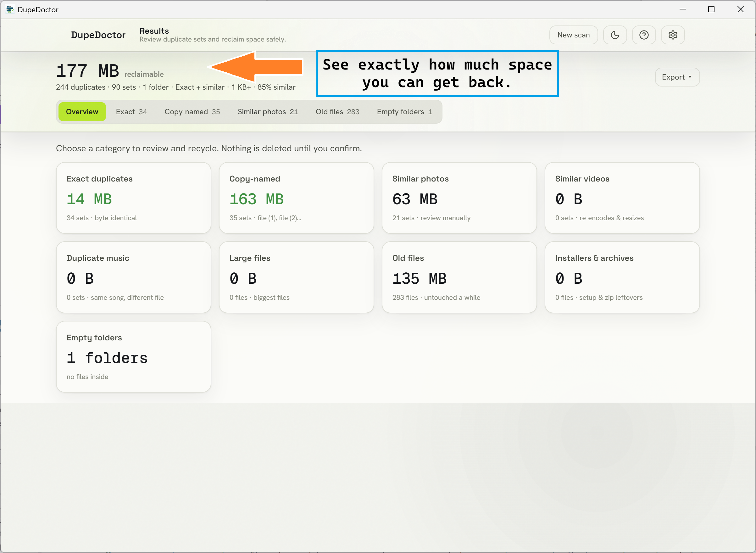This screenshot has width=756, height=553.
Task: Open the Copy-named 163 MB card
Action: point(297,198)
